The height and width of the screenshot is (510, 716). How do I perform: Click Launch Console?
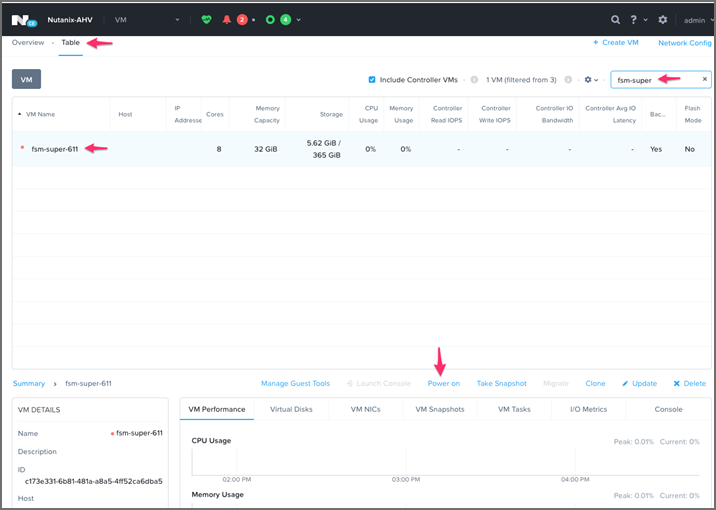coord(379,384)
